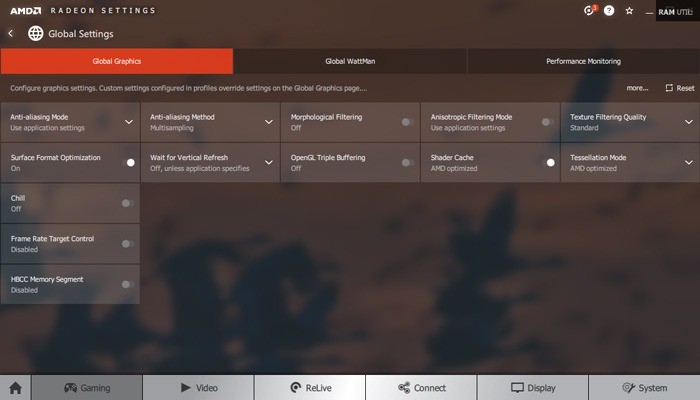700x400 pixels.
Task: Click 'Use application settings' under Anti-aliasing Mode
Action: click(47, 128)
